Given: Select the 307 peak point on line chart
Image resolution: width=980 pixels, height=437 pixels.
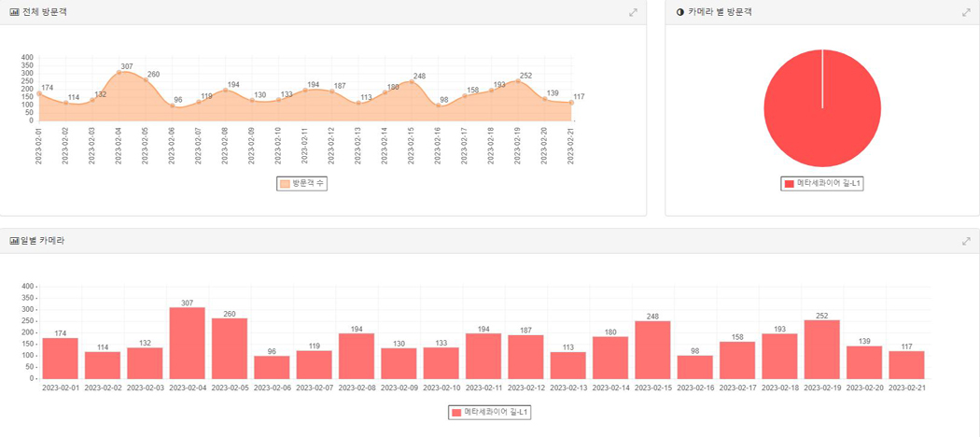Looking at the screenshot, I should (x=119, y=72).
